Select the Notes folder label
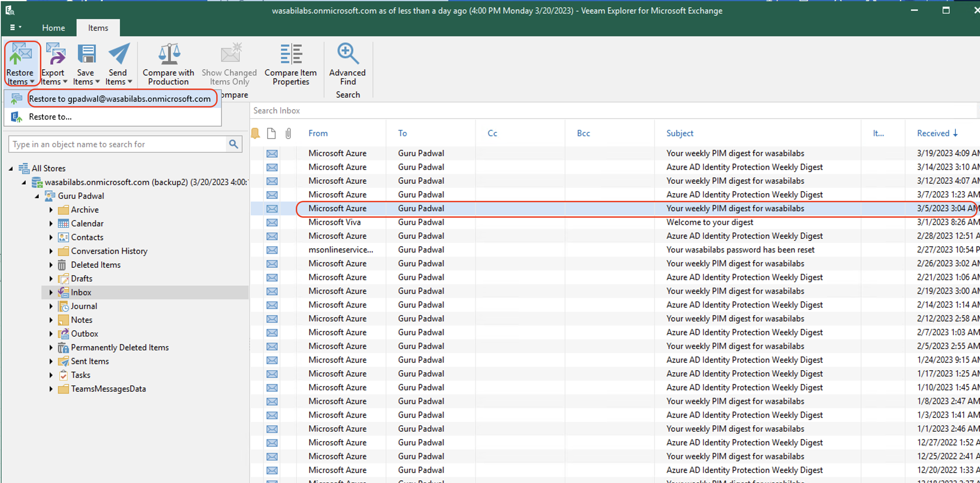The height and width of the screenshot is (483, 980). click(x=81, y=320)
